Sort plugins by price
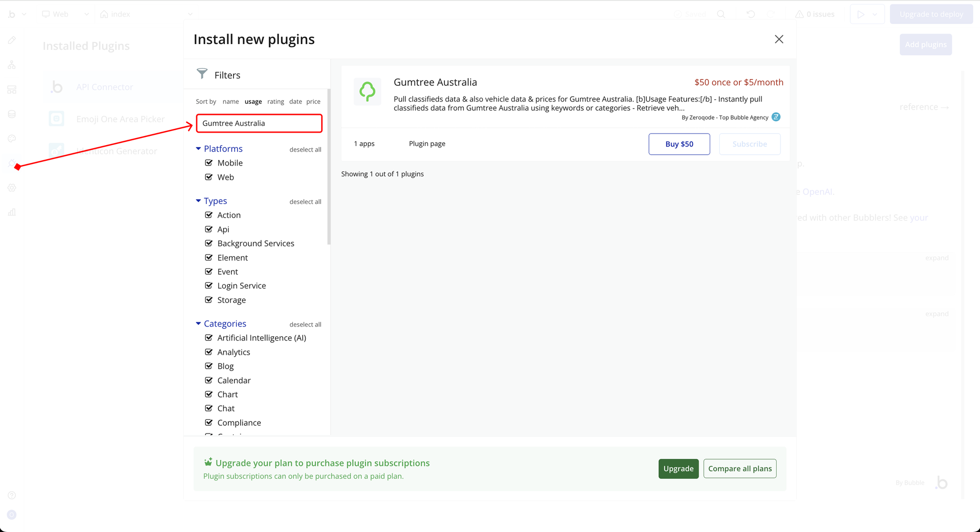Screen dimensions: 980x532 [x=313, y=102]
